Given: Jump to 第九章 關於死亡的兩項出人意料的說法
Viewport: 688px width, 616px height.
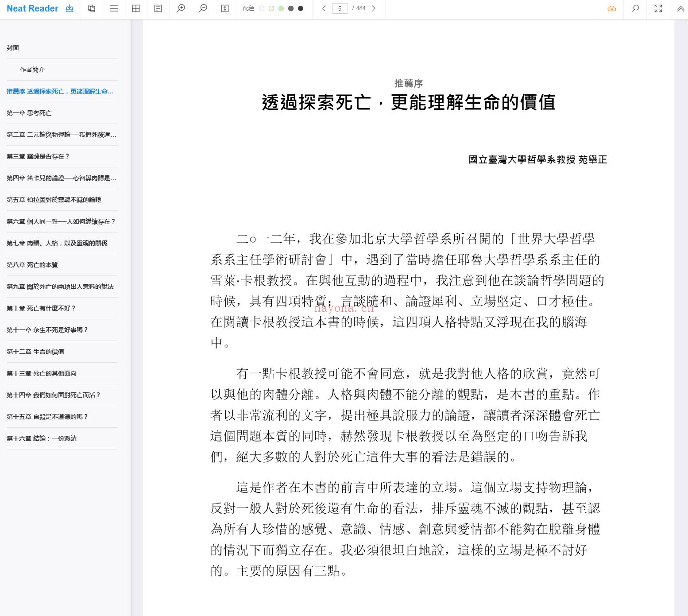Looking at the screenshot, I should click(62, 287).
